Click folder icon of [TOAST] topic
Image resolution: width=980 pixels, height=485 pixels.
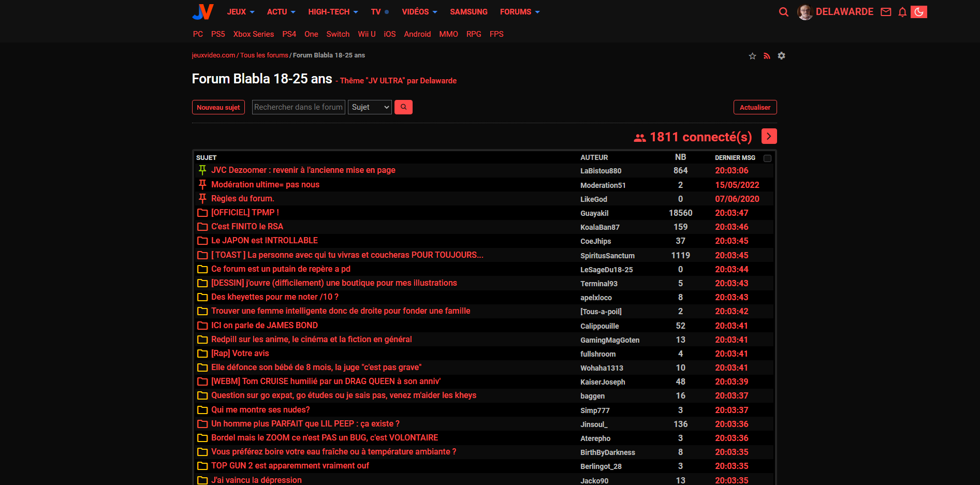[x=202, y=255]
